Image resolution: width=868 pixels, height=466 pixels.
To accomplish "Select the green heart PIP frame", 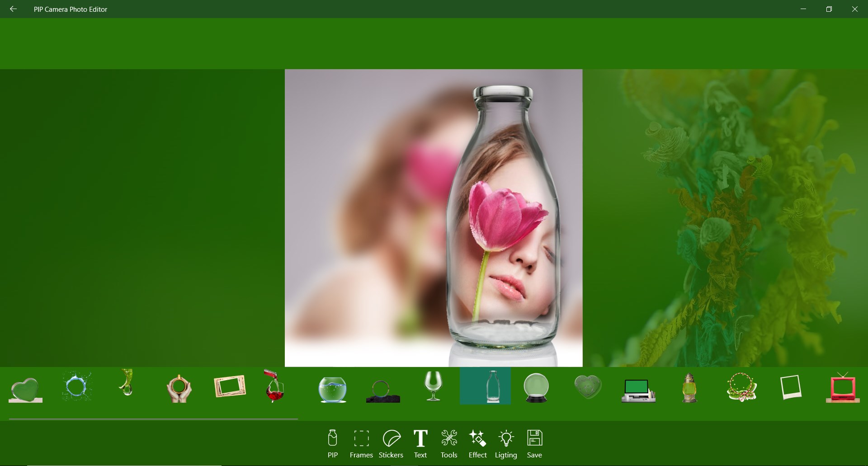I will coord(25,390).
